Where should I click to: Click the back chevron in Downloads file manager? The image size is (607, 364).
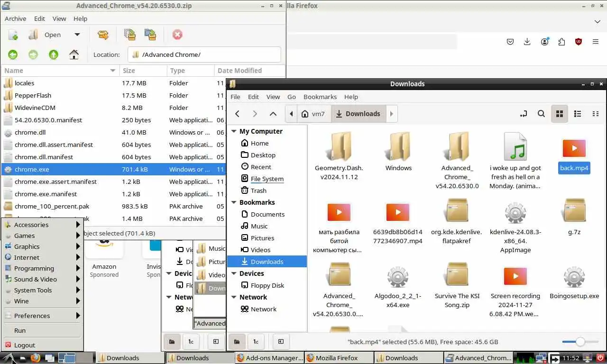[238, 114]
